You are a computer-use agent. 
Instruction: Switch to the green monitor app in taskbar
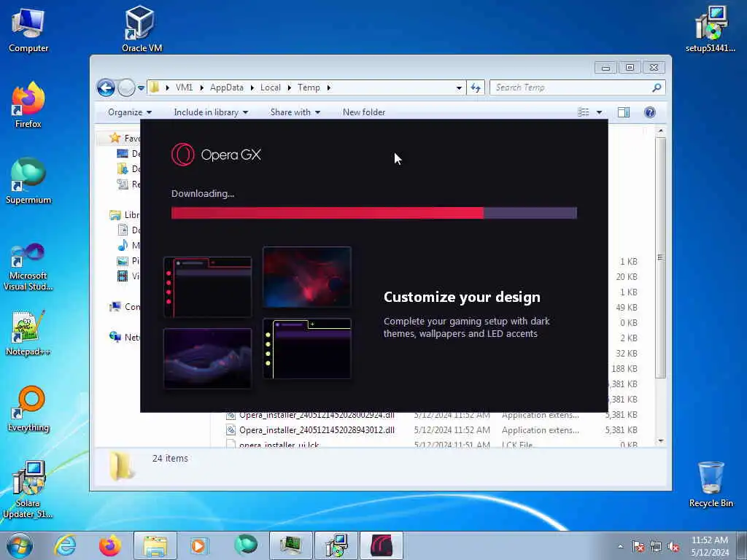(290, 545)
